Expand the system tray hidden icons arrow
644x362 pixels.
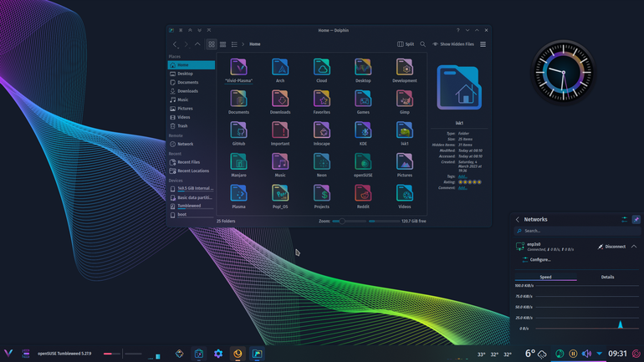tap(599, 354)
